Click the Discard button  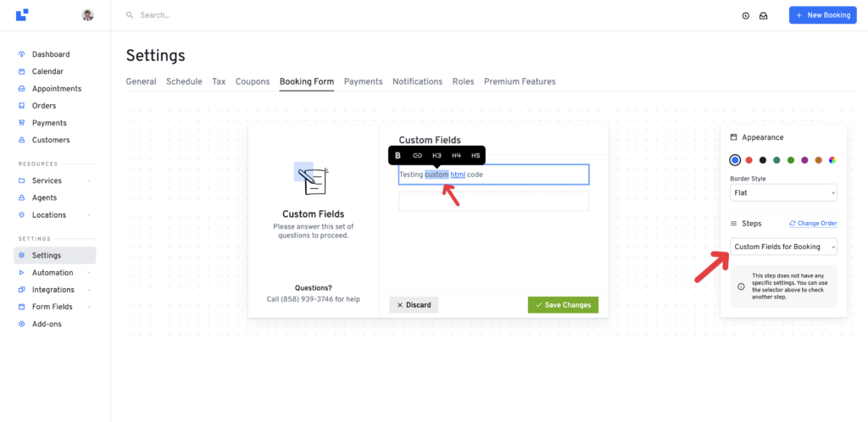click(414, 305)
